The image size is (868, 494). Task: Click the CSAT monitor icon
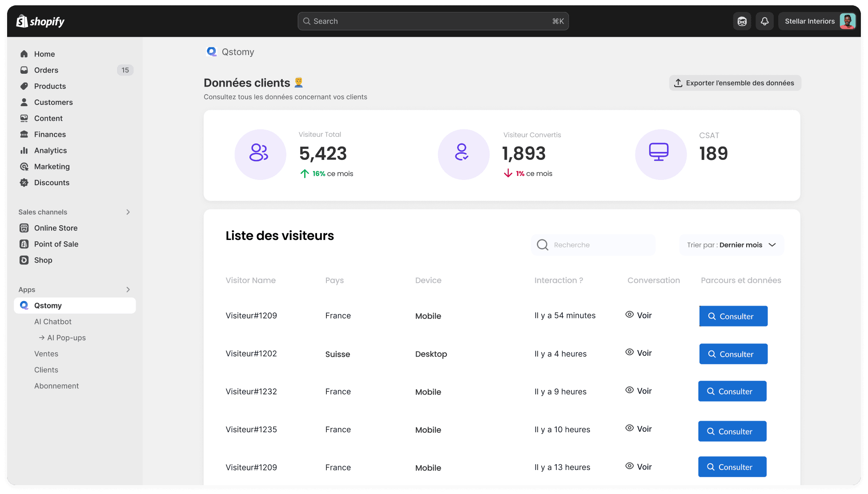659,152
